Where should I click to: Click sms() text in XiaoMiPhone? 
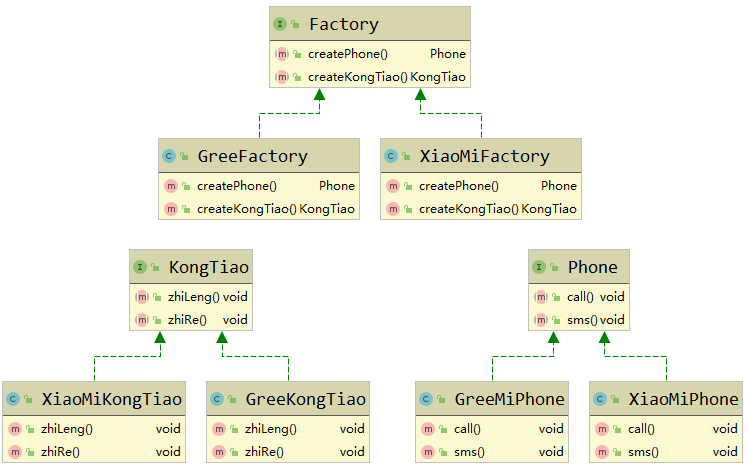pos(643,452)
